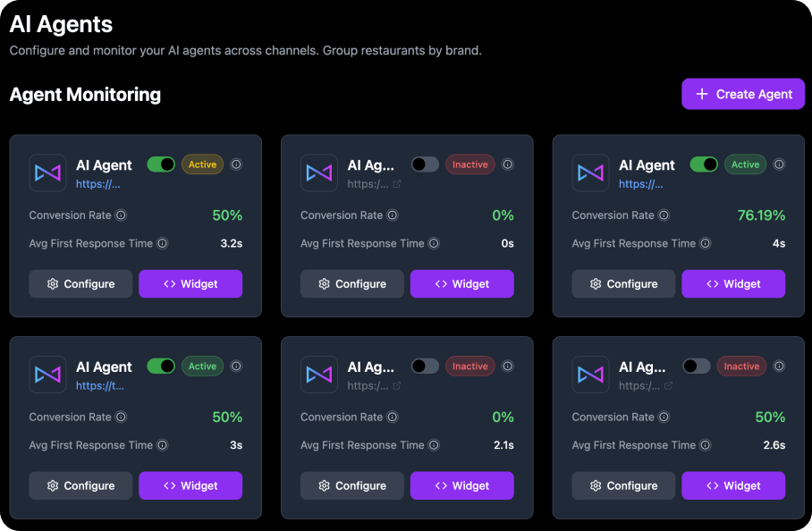Click the plus icon in Create Agent button
Viewport: 812px width, 531px height.
point(700,94)
